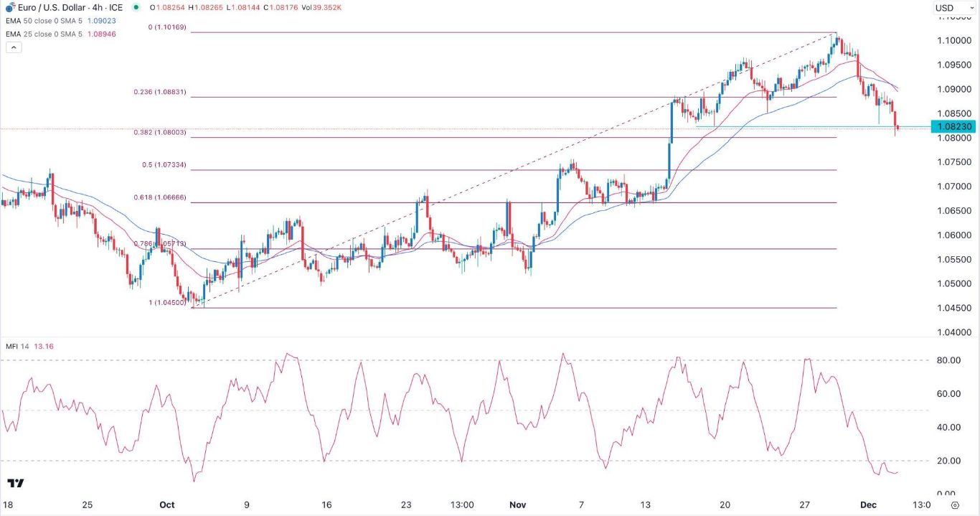This screenshot has height=516, width=980.
Task: Click the 20.00 MFI scale label
Action: click(x=947, y=461)
